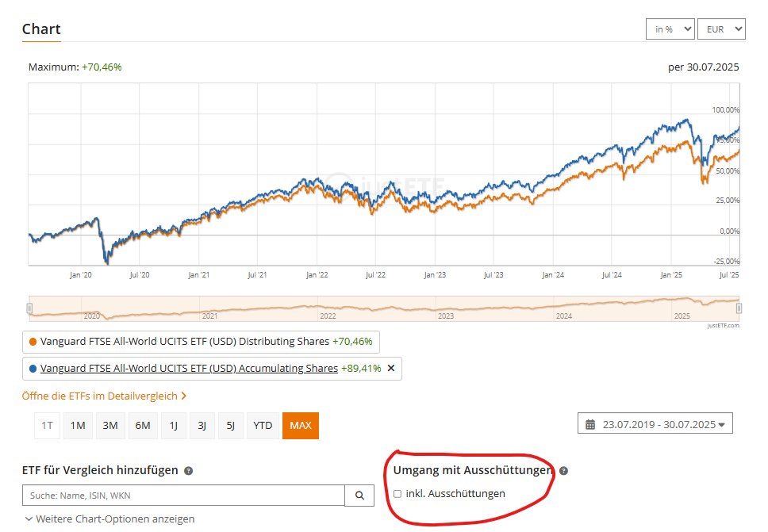Open Vanguard FTSE All-World Accumulating Shares link

click(x=189, y=369)
